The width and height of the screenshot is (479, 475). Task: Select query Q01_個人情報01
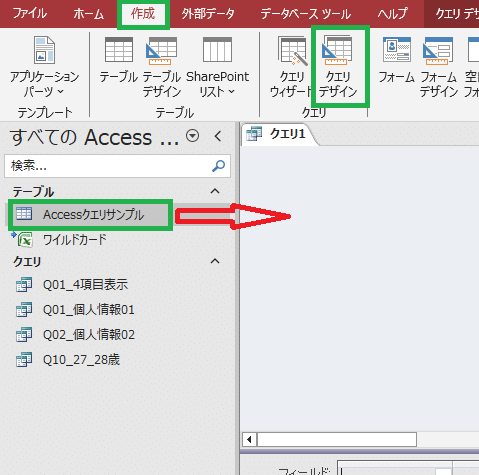pos(117,310)
